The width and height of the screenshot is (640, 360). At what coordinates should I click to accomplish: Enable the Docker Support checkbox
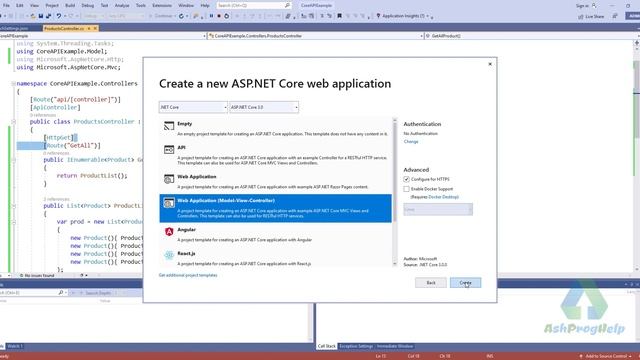click(406, 189)
